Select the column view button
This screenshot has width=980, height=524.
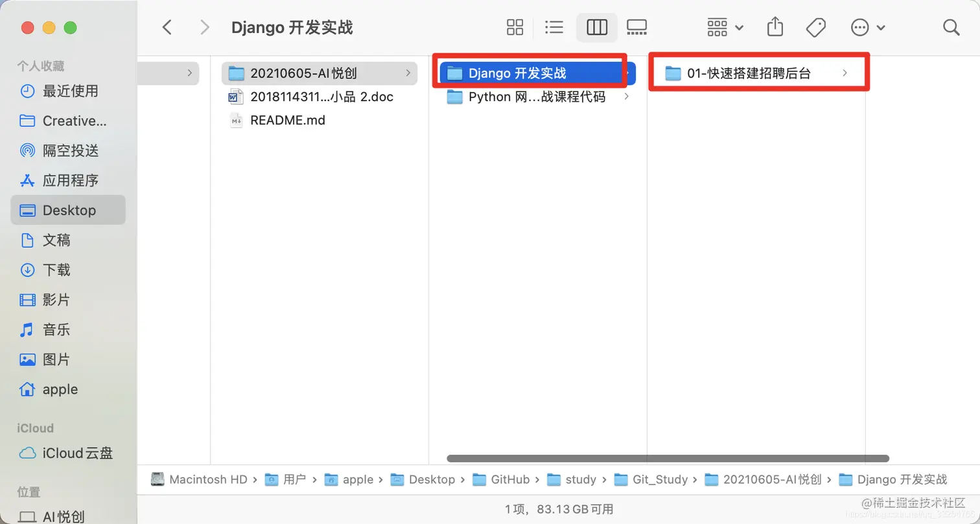point(596,27)
